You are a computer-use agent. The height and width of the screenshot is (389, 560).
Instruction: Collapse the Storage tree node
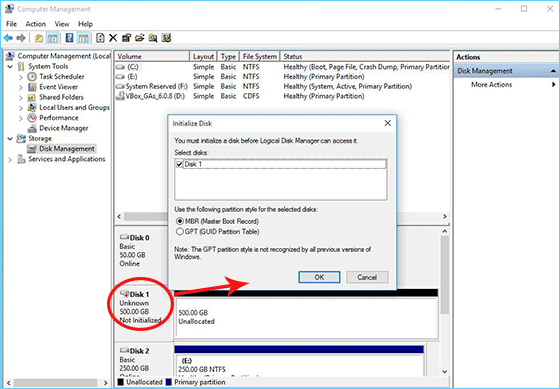[x=10, y=139]
